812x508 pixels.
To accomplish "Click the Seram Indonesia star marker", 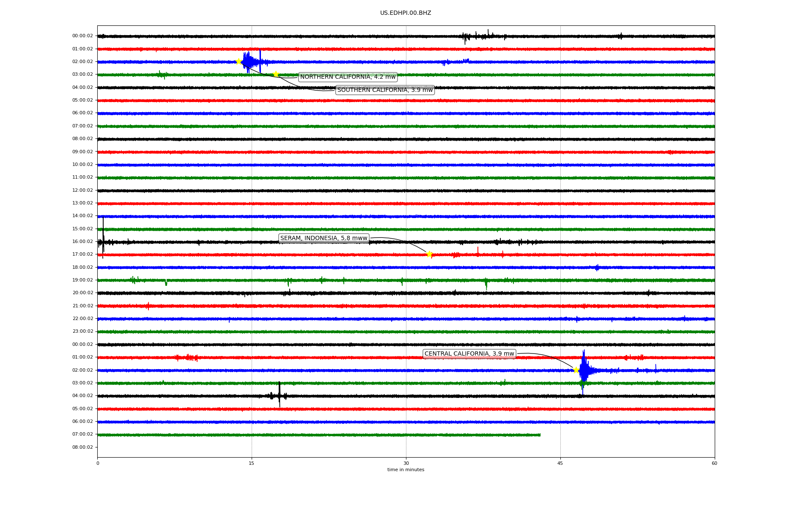I will 429,254.
